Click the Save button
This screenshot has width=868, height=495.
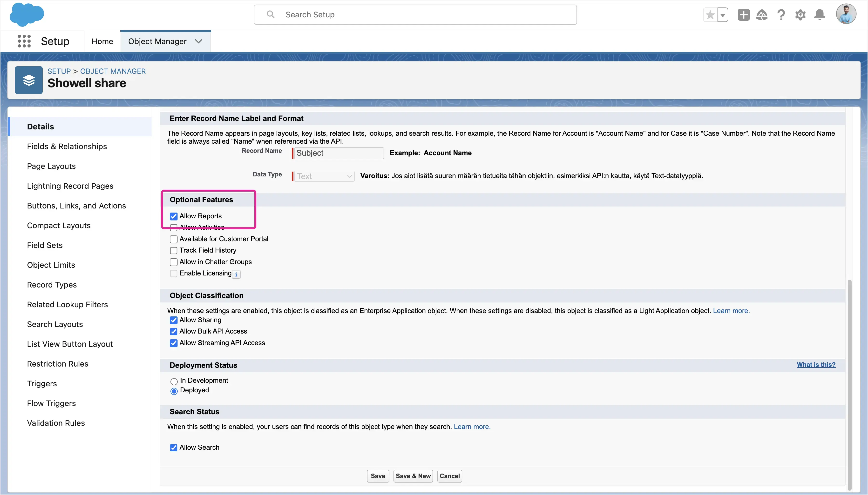pos(378,476)
